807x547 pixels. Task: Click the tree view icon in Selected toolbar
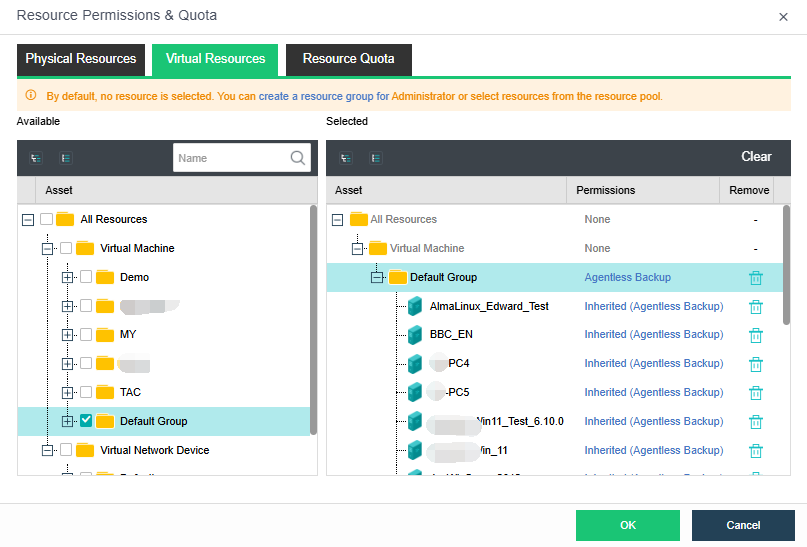click(x=346, y=158)
